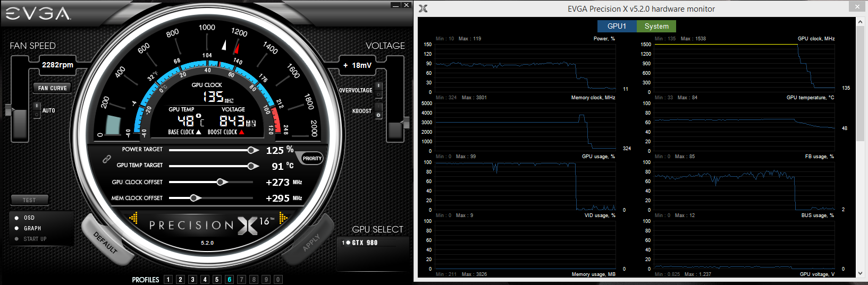
Task: Switch to the System tab in monitor
Action: [x=656, y=26]
